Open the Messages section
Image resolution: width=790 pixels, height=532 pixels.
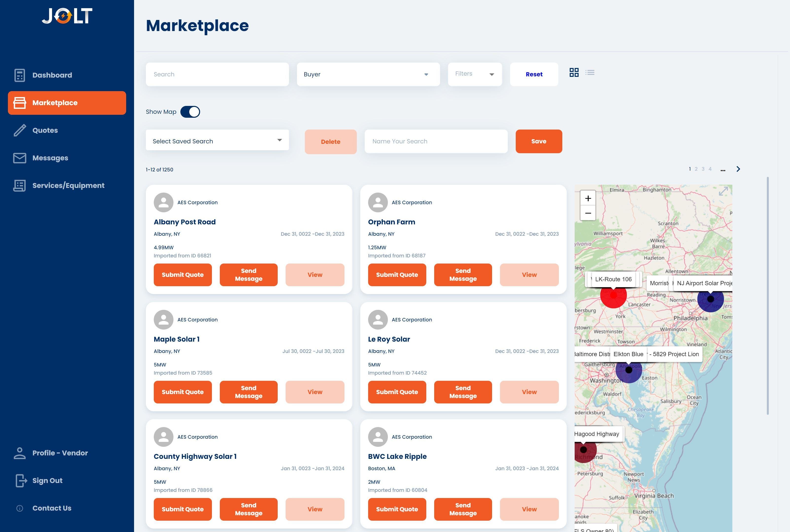click(50, 158)
